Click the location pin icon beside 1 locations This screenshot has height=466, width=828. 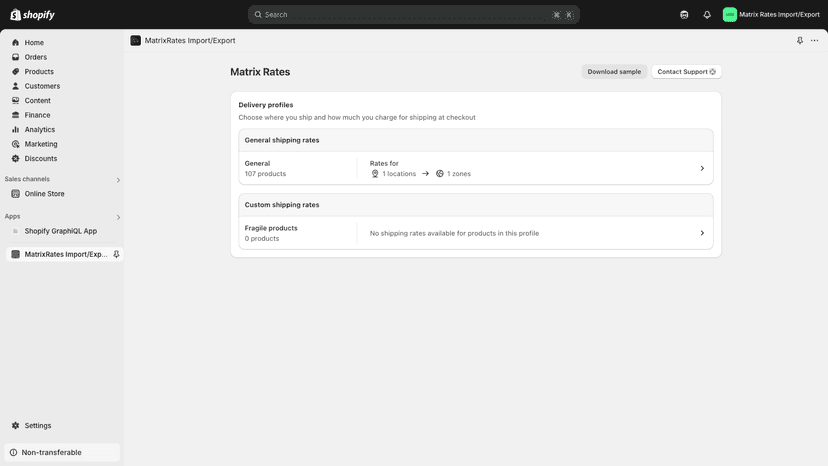click(375, 174)
